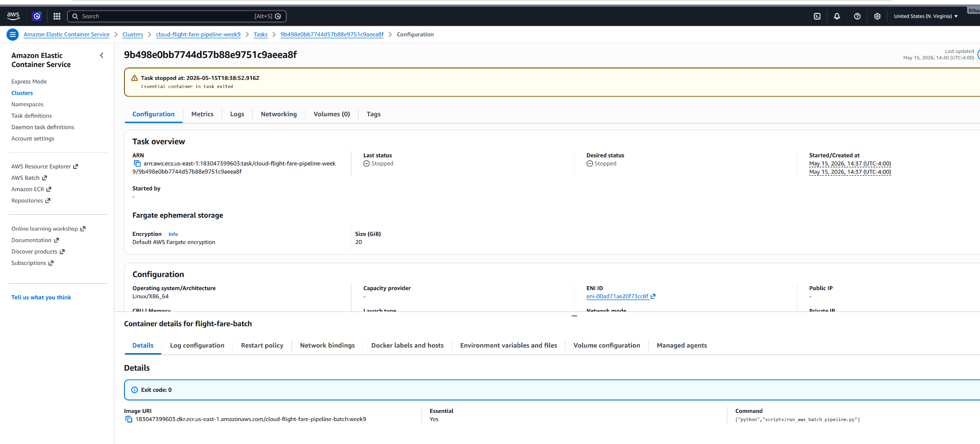
Task: Open the CloudShell terminal icon
Action: [x=817, y=16]
